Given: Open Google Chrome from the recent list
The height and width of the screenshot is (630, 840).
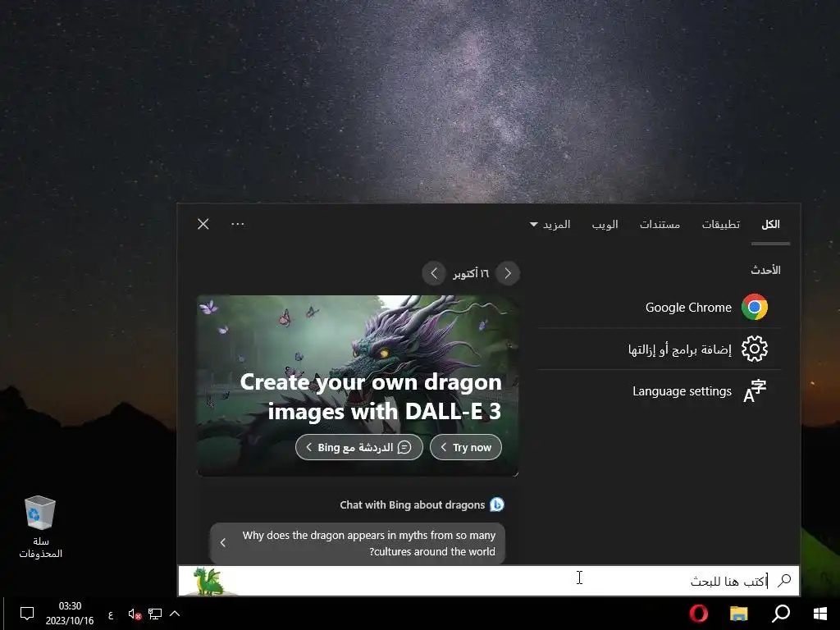Looking at the screenshot, I should (660, 308).
